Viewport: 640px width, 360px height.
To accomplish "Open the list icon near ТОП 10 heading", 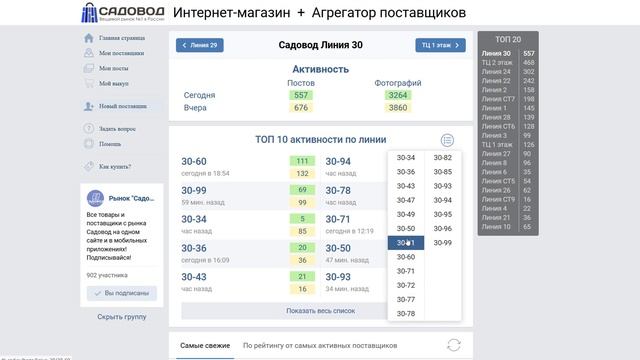I will [x=447, y=140].
